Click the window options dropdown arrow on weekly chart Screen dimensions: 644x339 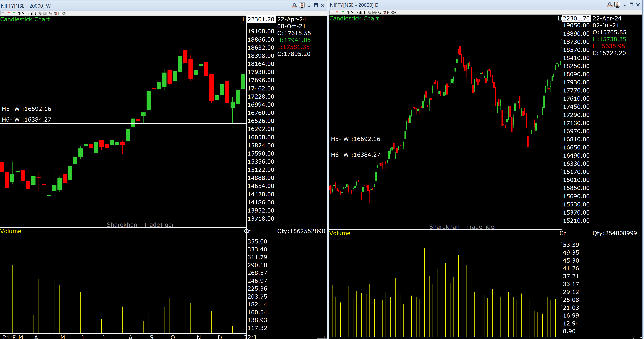pos(309,6)
